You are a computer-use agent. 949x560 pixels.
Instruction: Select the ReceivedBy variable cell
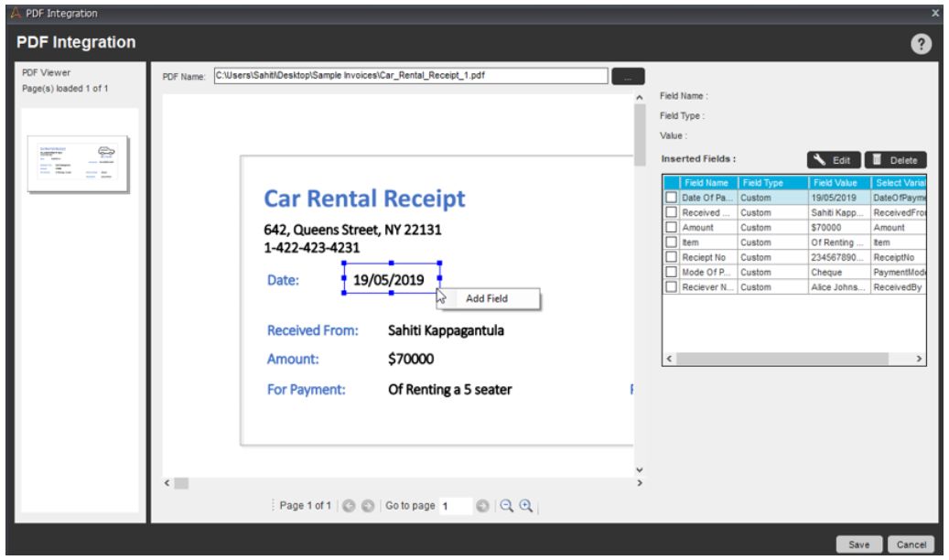click(x=899, y=287)
